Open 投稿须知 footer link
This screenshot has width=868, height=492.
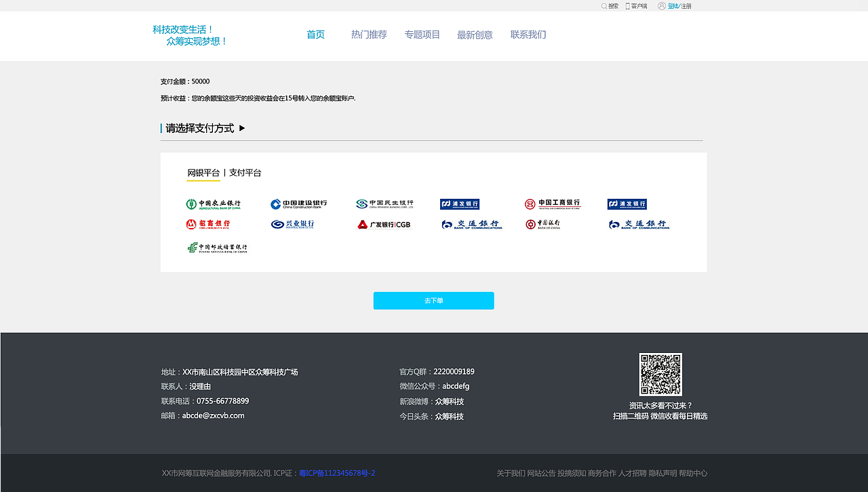tap(572, 473)
